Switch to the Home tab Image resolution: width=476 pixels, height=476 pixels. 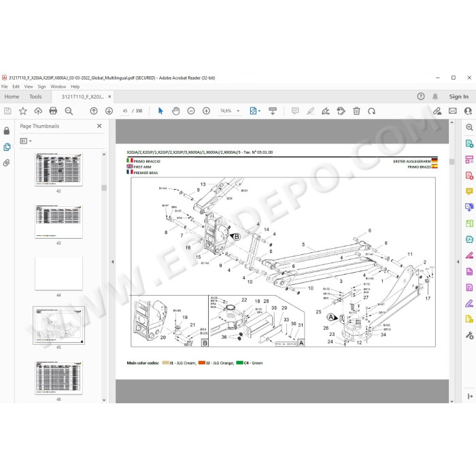(x=12, y=97)
